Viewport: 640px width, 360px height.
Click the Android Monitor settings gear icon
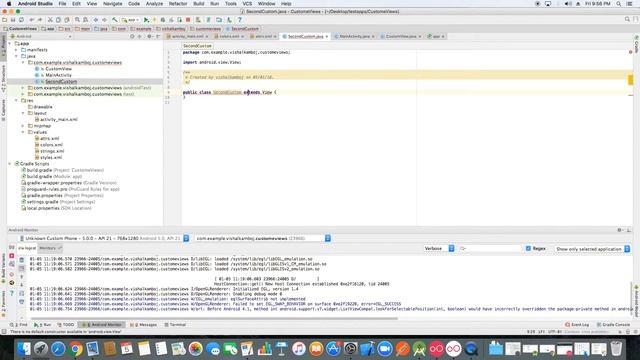coord(619,230)
